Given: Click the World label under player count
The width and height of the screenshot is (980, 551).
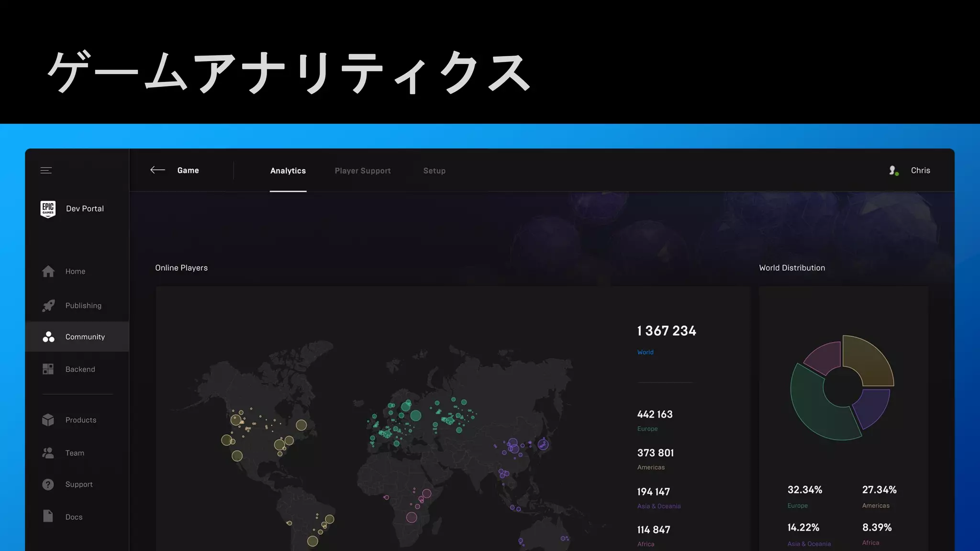Looking at the screenshot, I should click(x=645, y=352).
